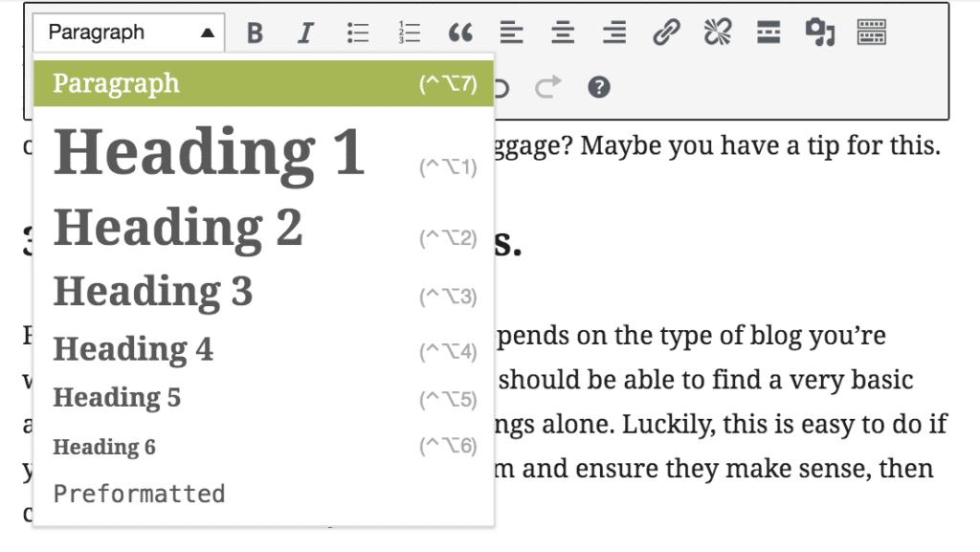Insert a hyperlink
Screen dimensions: 980x552
coord(665,32)
